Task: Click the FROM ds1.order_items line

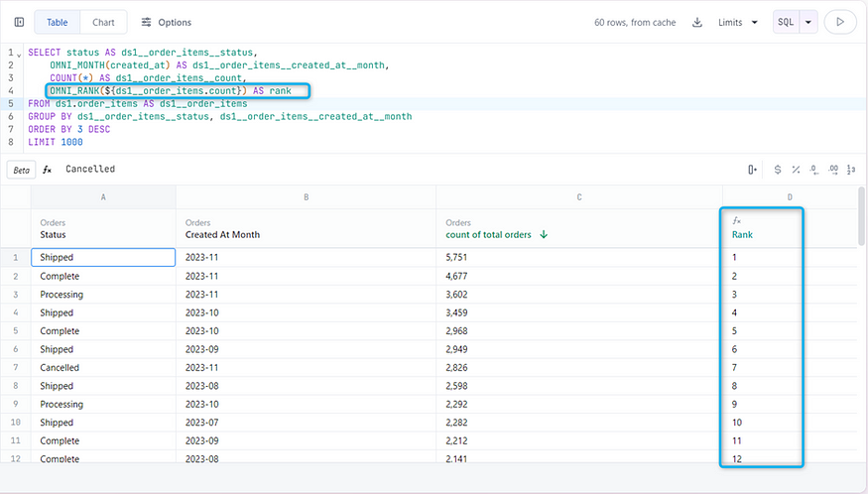Action: coord(138,104)
